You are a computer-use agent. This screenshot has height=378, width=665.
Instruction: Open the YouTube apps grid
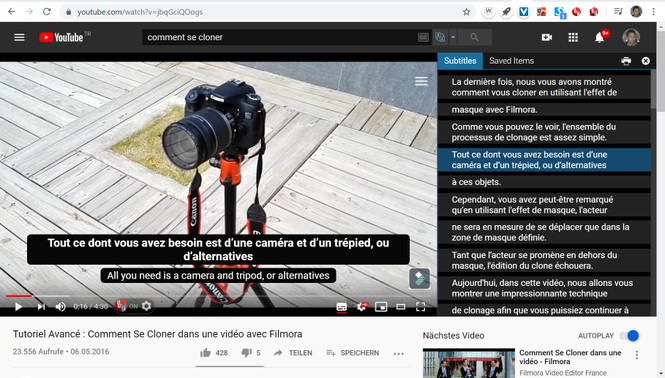coord(573,37)
